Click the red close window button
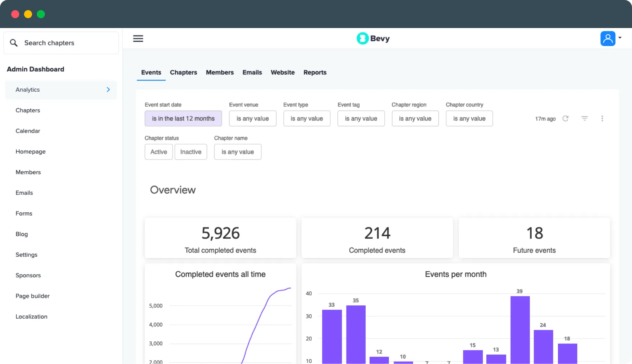This screenshot has width=632, height=364. 15,14
